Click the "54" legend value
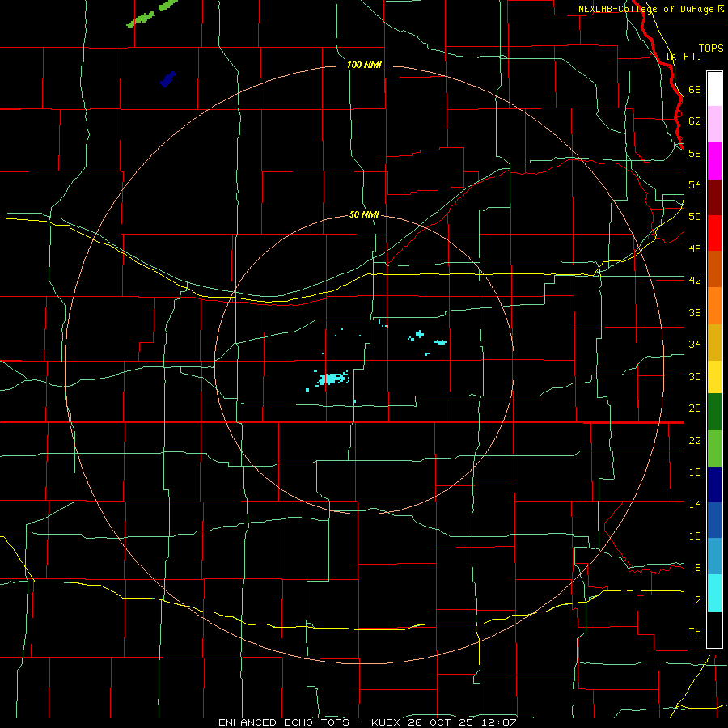This screenshot has height=728, width=728. point(695,184)
